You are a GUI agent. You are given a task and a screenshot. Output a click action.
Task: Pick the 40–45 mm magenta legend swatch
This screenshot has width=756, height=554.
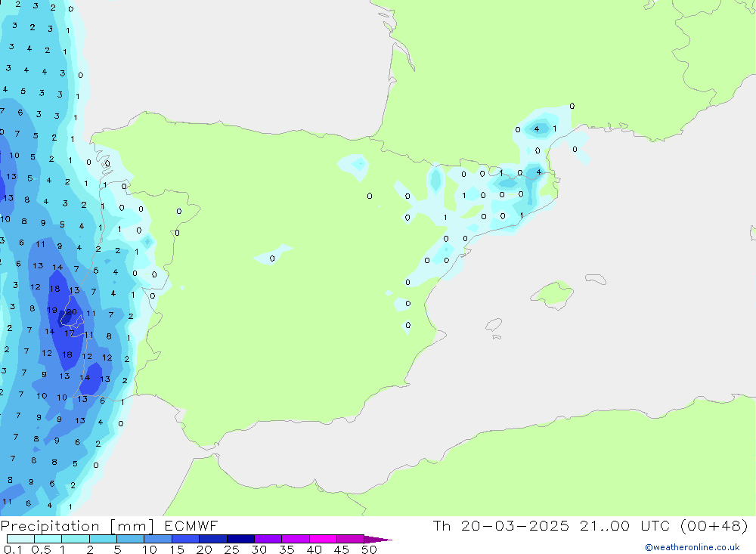point(323,539)
